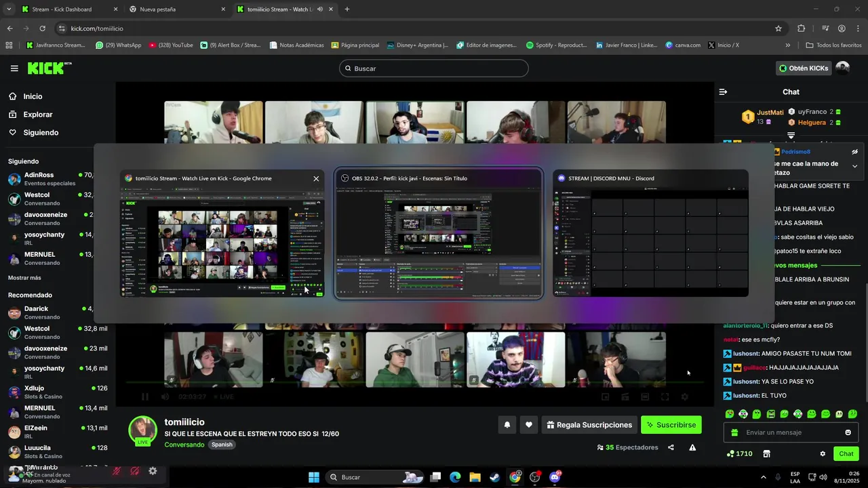Screen dimensions: 868x488
Task: Open Chrome extensions puzzle icon
Action: [801, 28]
